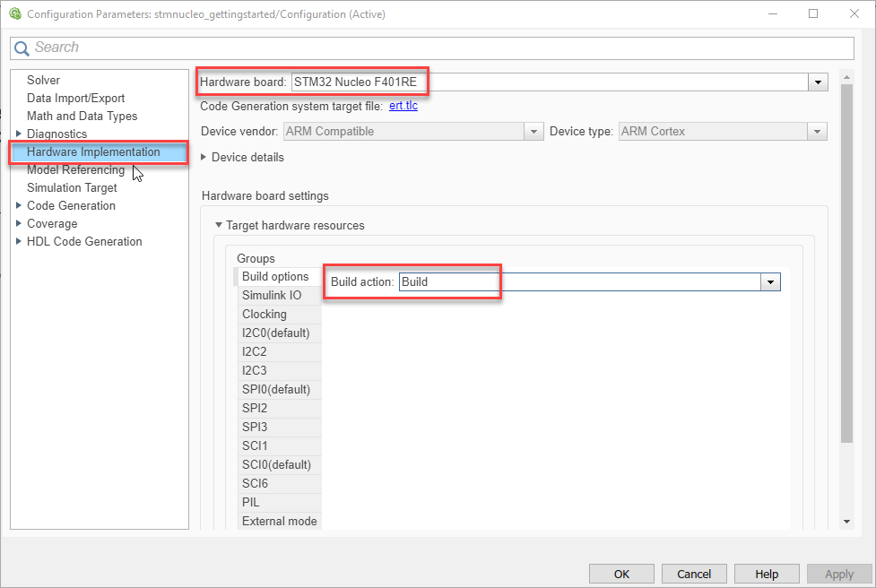This screenshot has height=588, width=876.
Task: Select Model Referencing category
Action: [x=75, y=169]
